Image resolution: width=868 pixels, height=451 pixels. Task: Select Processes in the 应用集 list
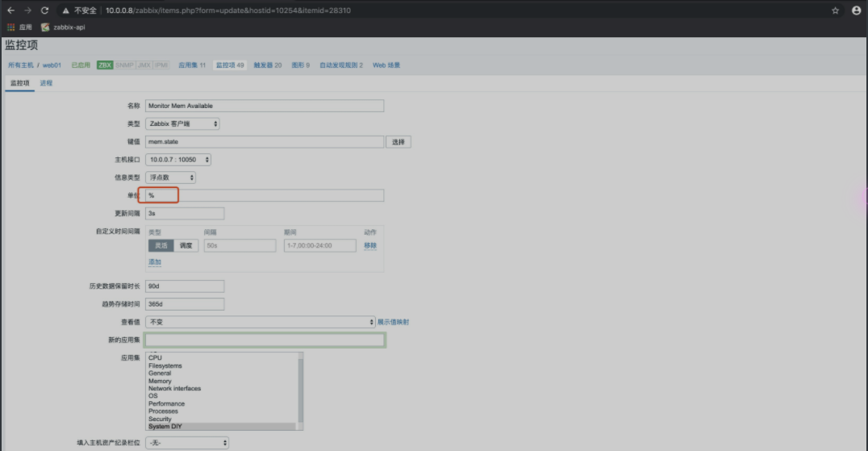click(163, 411)
